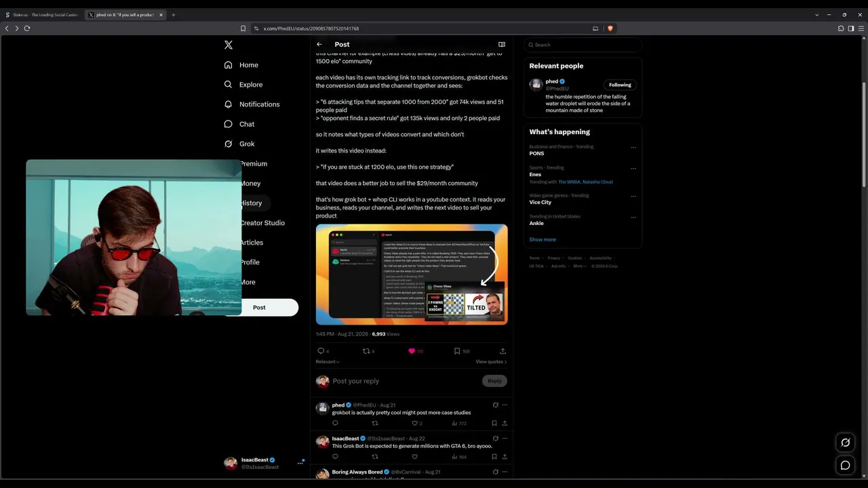Comment on phed's grokbot reply
The width and height of the screenshot is (868, 488).
click(x=335, y=423)
